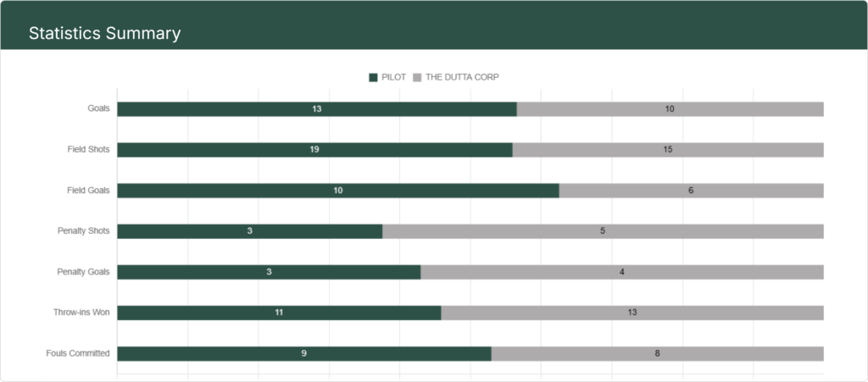This screenshot has width=868, height=382.
Task: Click the gray Penalty Shots bar showing 5
Action: 603,231
